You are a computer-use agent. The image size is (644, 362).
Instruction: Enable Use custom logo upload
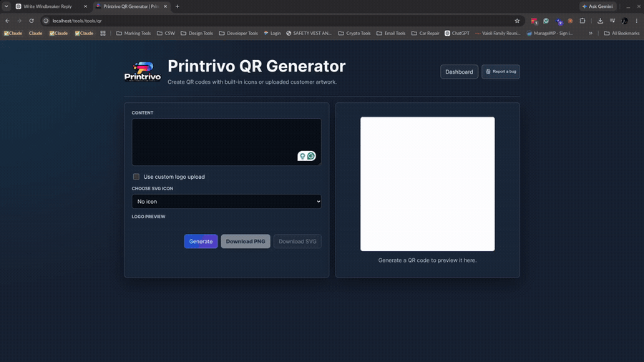(136, 177)
